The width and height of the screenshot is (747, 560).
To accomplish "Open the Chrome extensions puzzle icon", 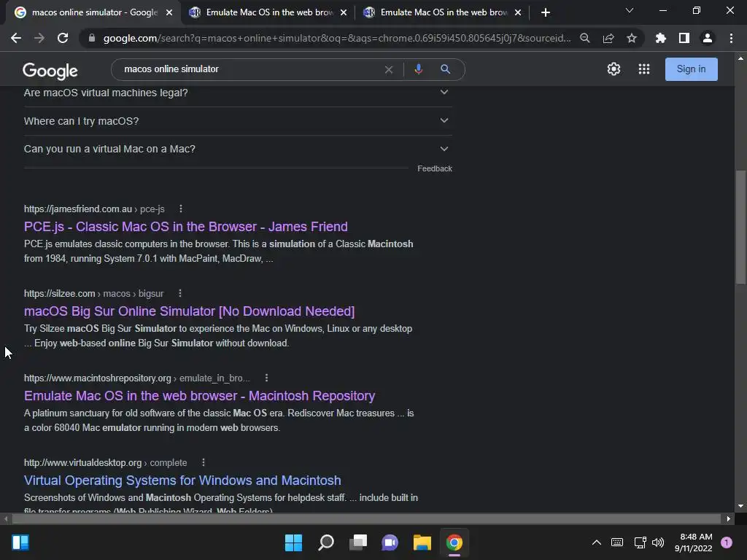I will tap(660, 38).
